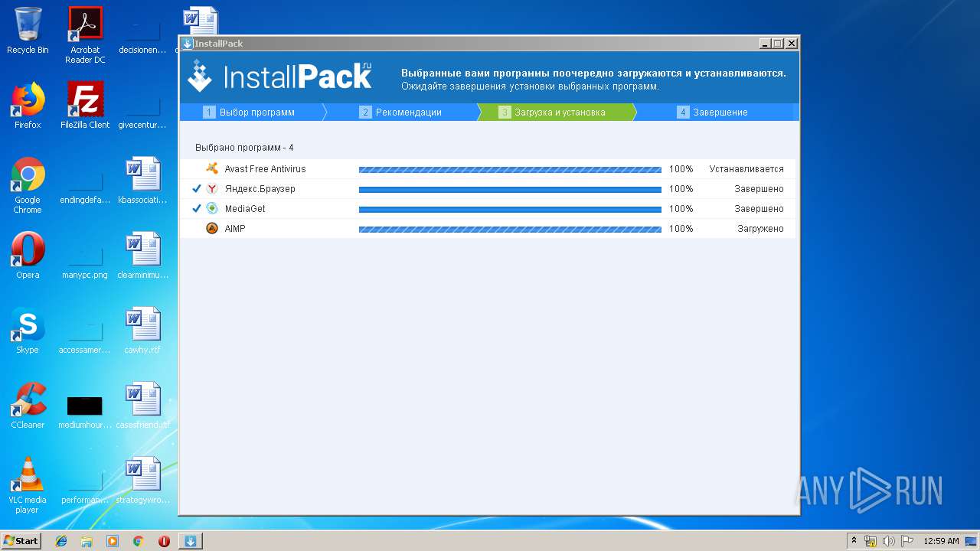
Task: Click the Action Center flag icon
Action: point(906,541)
